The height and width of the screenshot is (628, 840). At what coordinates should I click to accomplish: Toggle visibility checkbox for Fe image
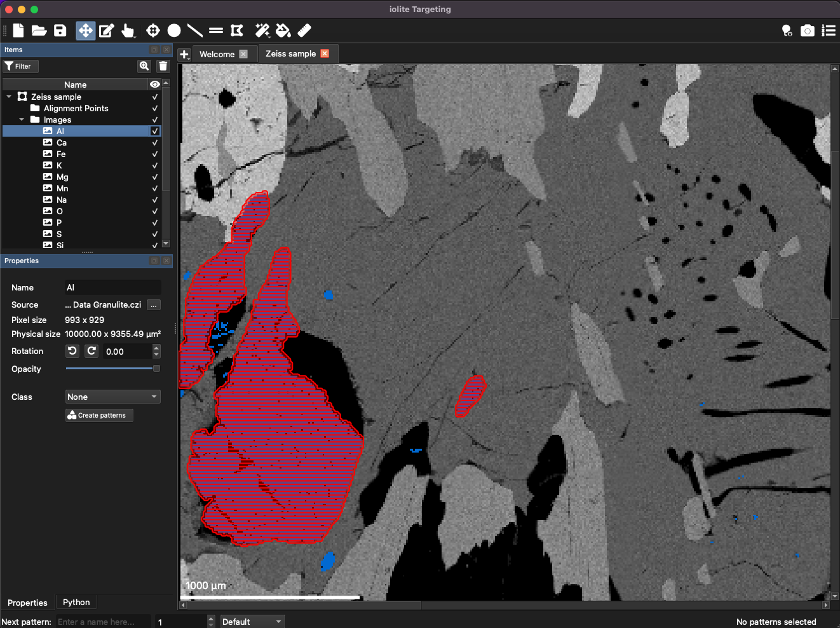click(x=154, y=154)
